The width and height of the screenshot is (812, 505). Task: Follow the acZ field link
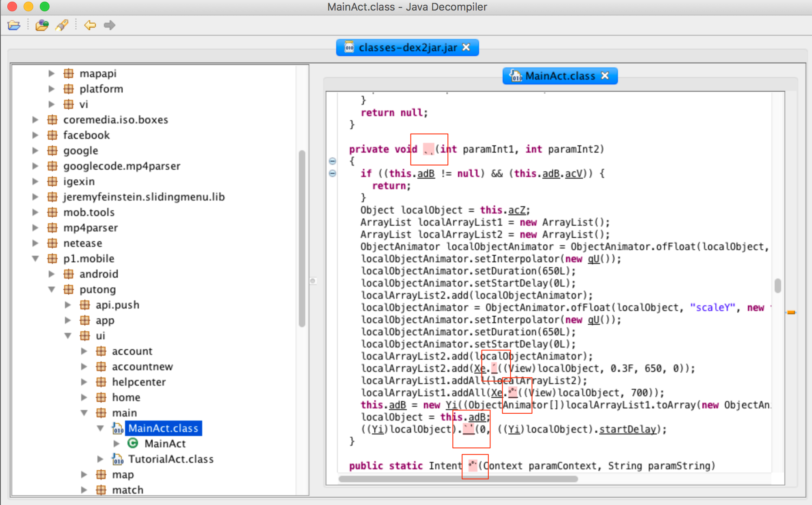(x=517, y=210)
